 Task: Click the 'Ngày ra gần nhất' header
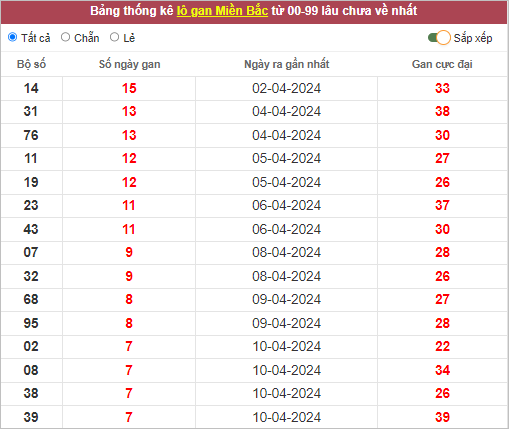tap(287, 64)
